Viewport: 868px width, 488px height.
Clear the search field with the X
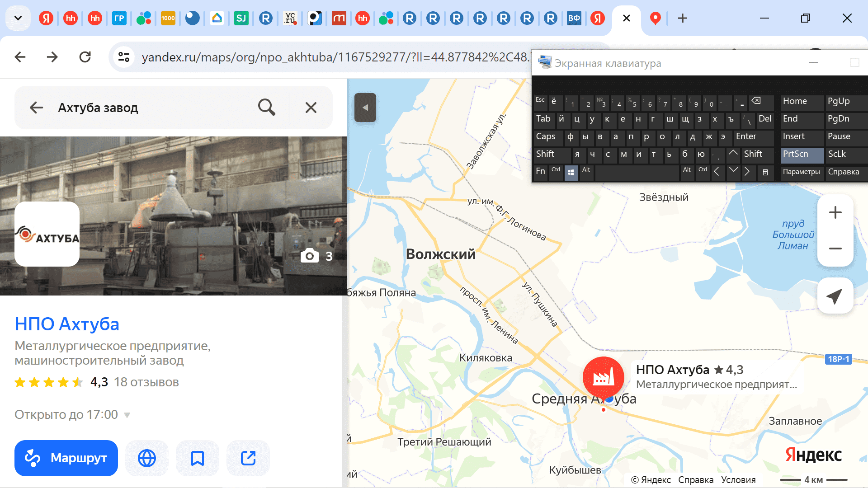[311, 108]
